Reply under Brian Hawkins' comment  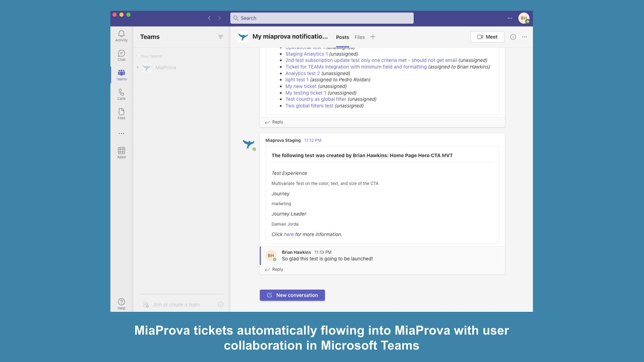coord(274,270)
